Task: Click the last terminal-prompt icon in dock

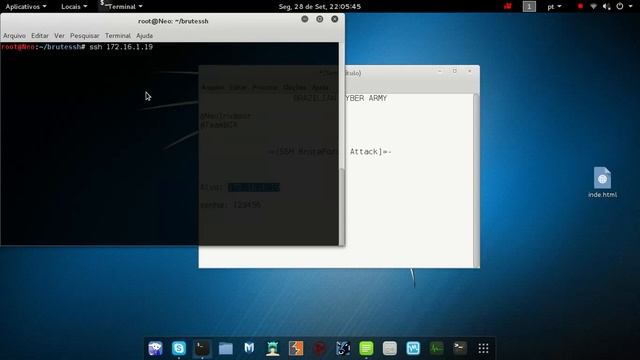Action: coord(460,348)
